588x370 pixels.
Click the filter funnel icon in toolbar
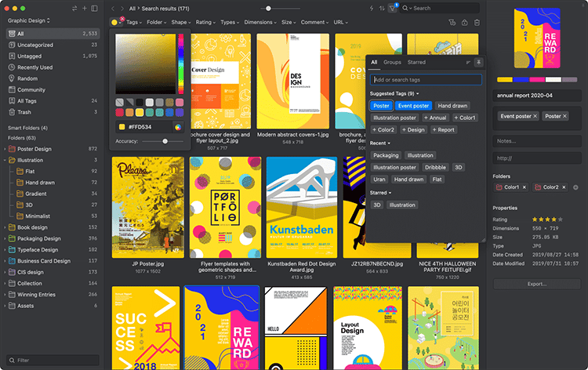pyautogui.click(x=393, y=8)
